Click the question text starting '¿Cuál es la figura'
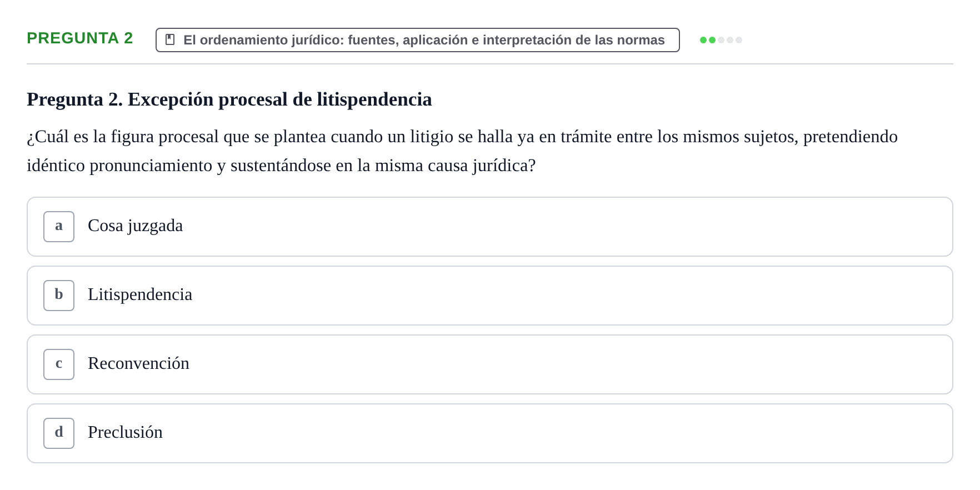 [x=462, y=151]
